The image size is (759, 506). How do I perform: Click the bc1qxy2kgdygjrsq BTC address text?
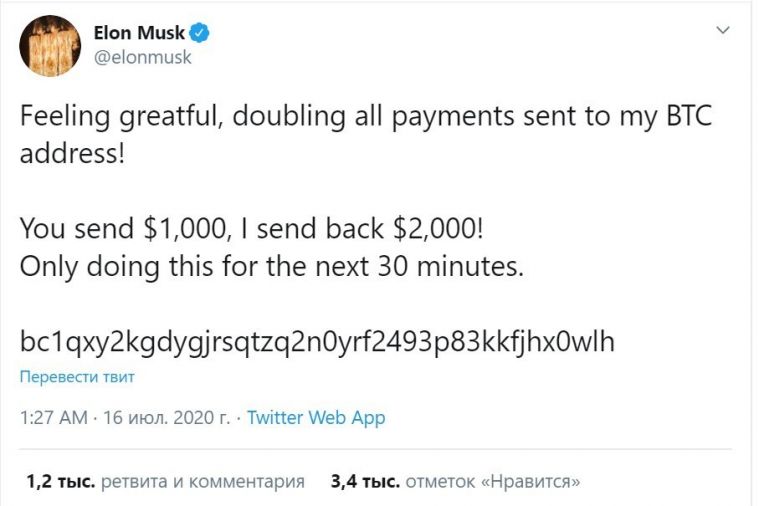pos(317,341)
